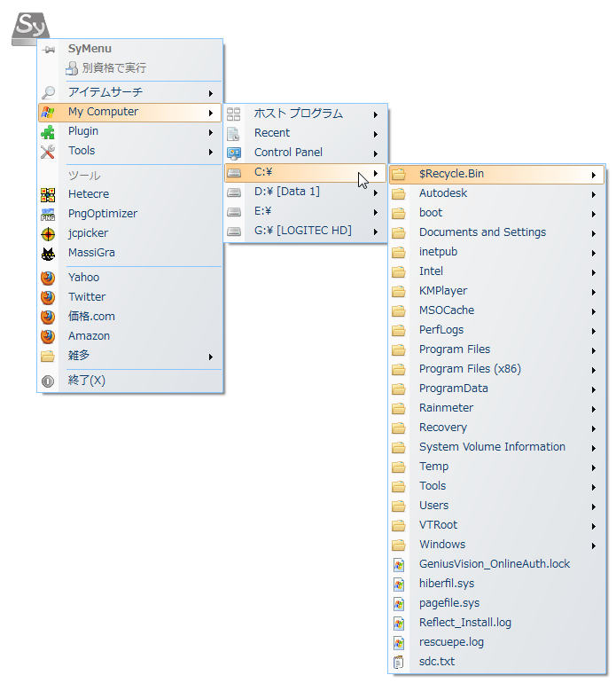Click the power icon next to 終了(X)
The image size is (616, 683).
coord(48,381)
